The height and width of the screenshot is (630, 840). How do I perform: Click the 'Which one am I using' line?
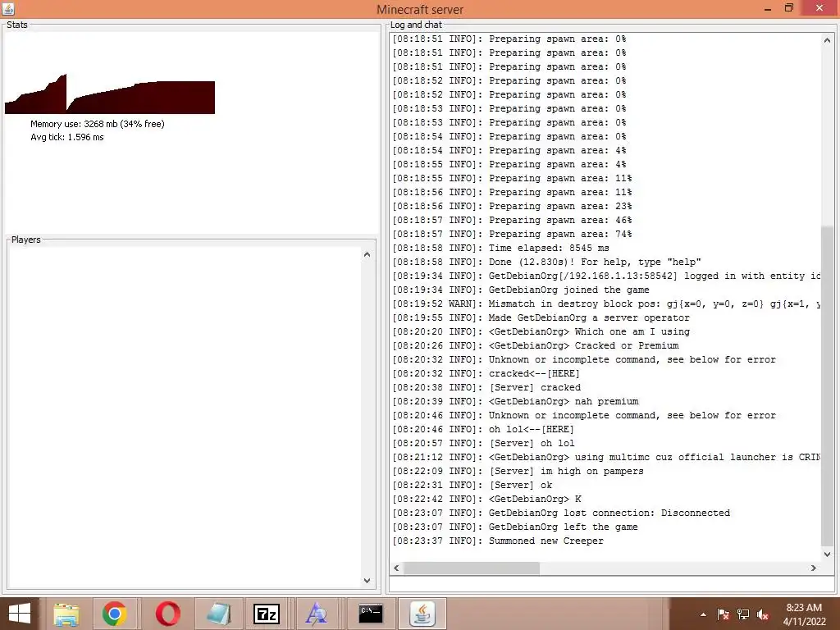click(541, 331)
